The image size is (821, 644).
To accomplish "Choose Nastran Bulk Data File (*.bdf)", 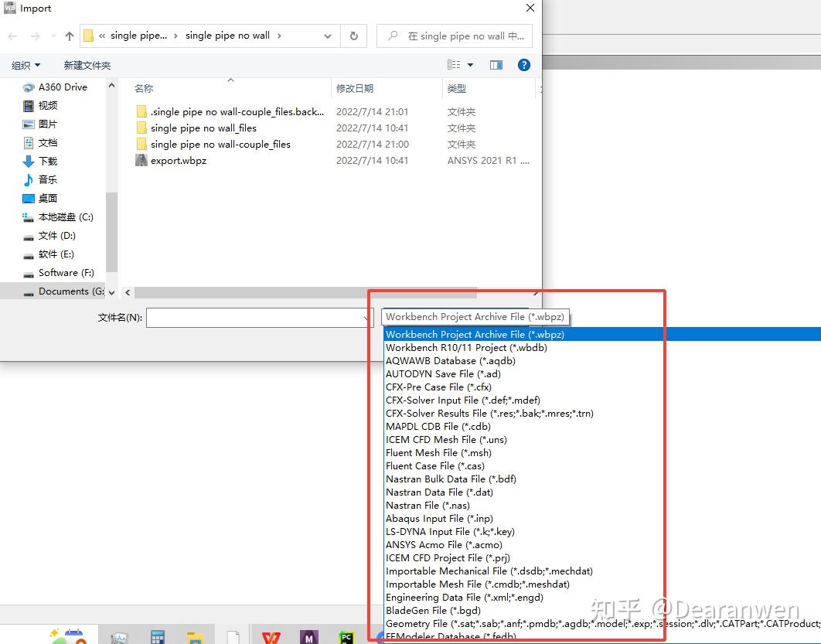I will pos(451,479).
